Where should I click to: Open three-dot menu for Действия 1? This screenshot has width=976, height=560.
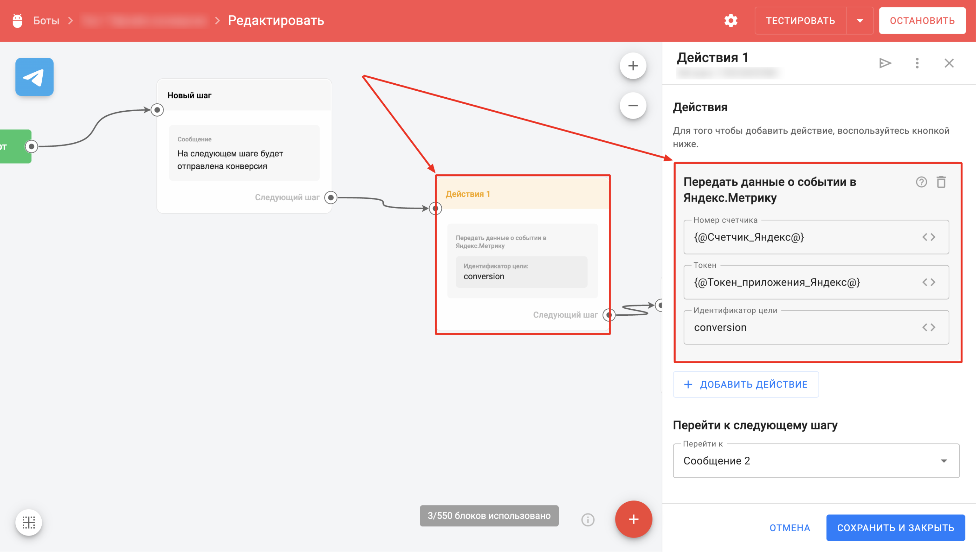pos(917,63)
